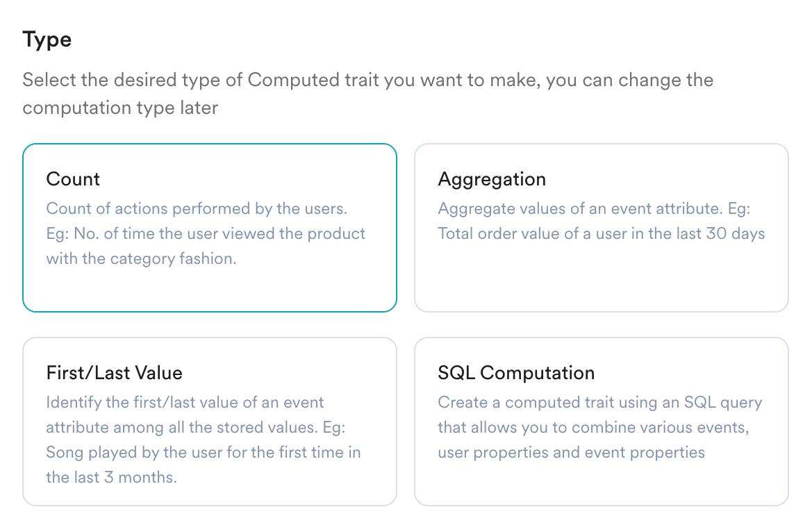Click 'the last 3 months' text in First/Last card

coord(111,477)
